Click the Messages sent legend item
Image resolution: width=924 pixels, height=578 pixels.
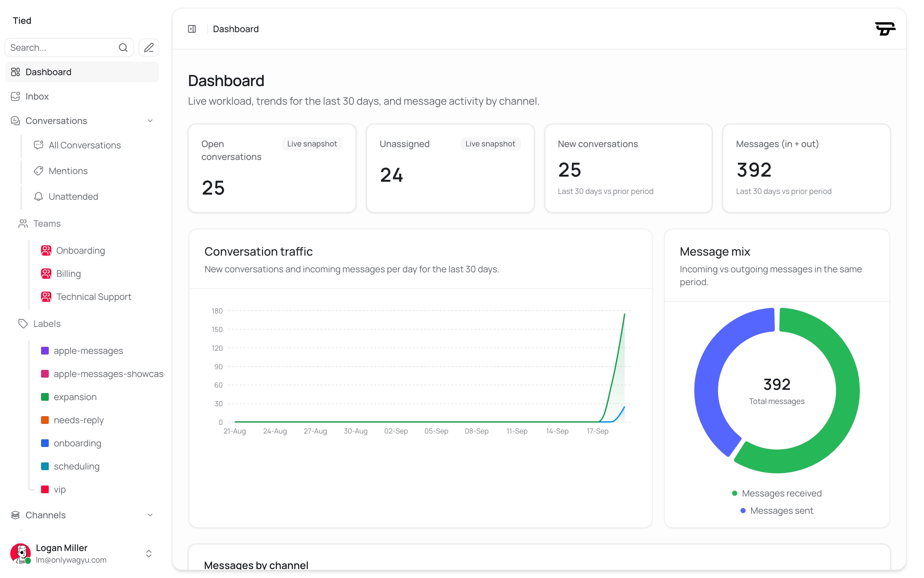click(x=777, y=511)
